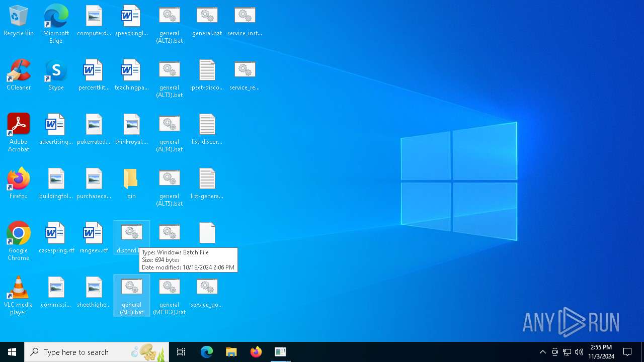Switch to the running console app in taskbar
The height and width of the screenshot is (362, 644).
pyautogui.click(x=280, y=352)
